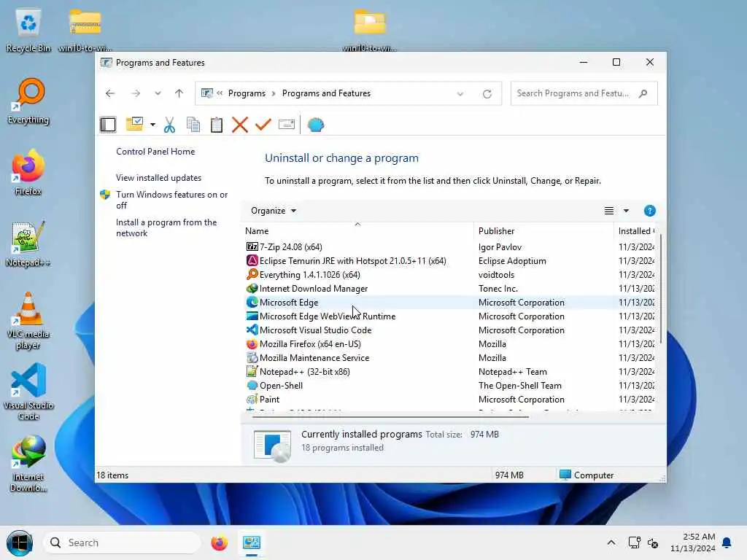
Task: Click the Cut scissors toolbar icon
Action: click(x=169, y=125)
